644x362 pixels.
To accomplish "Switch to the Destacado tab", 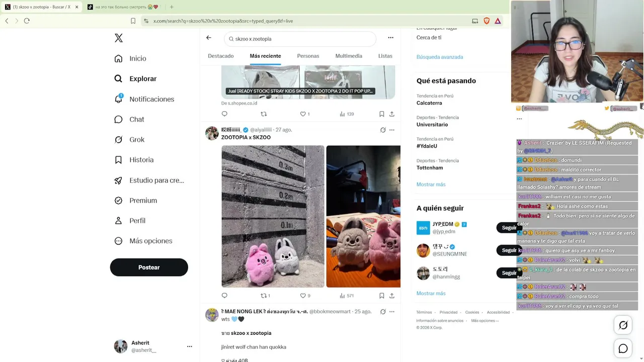I will tap(221, 56).
